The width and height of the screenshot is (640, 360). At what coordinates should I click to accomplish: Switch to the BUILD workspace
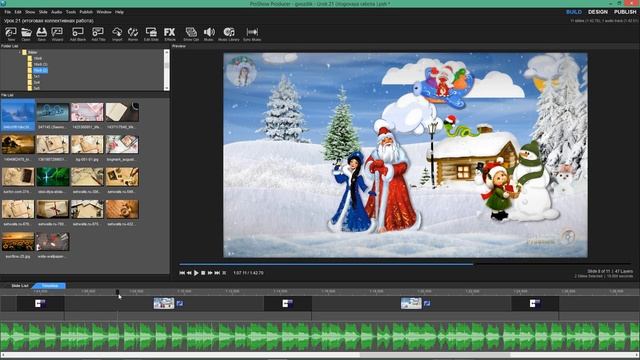tap(574, 12)
